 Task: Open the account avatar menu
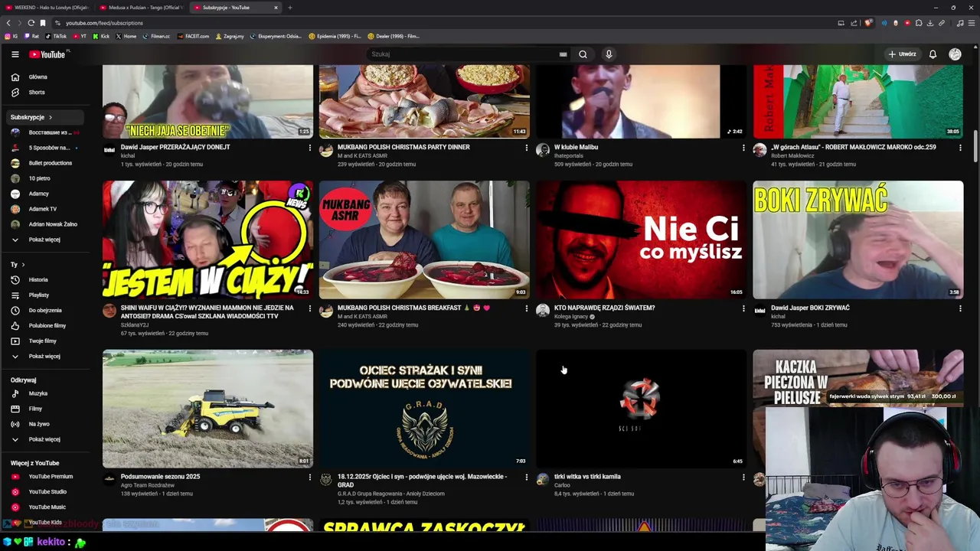tap(955, 54)
